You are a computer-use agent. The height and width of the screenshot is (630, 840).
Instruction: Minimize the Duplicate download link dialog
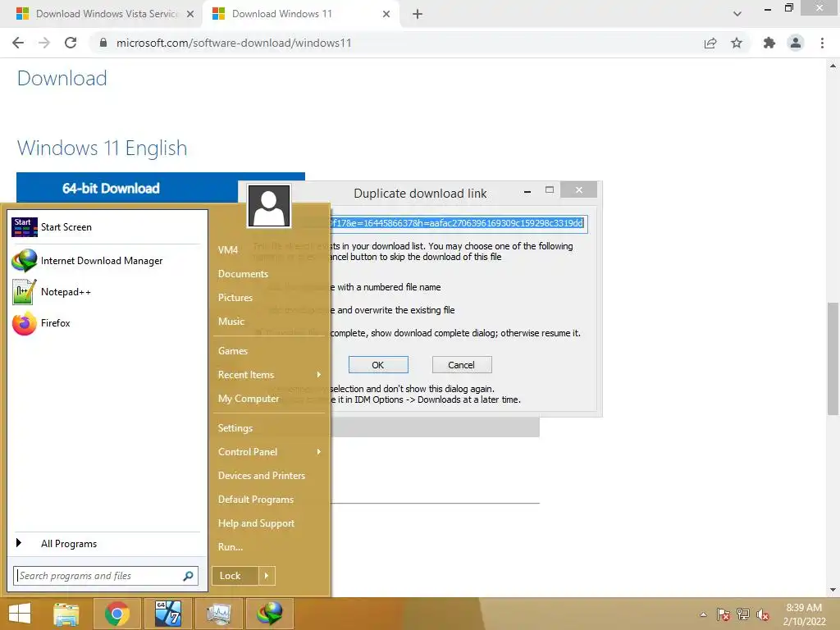click(x=527, y=190)
